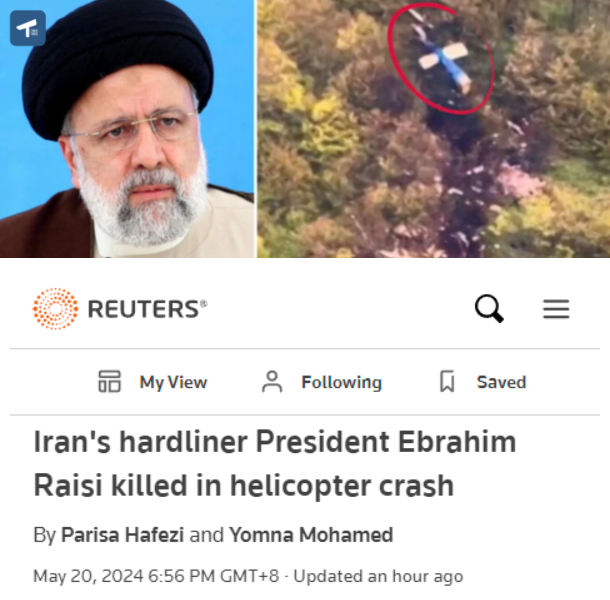
Task: Open the Ebrahim Raisi helicopter crash headline
Action: click(275, 463)
